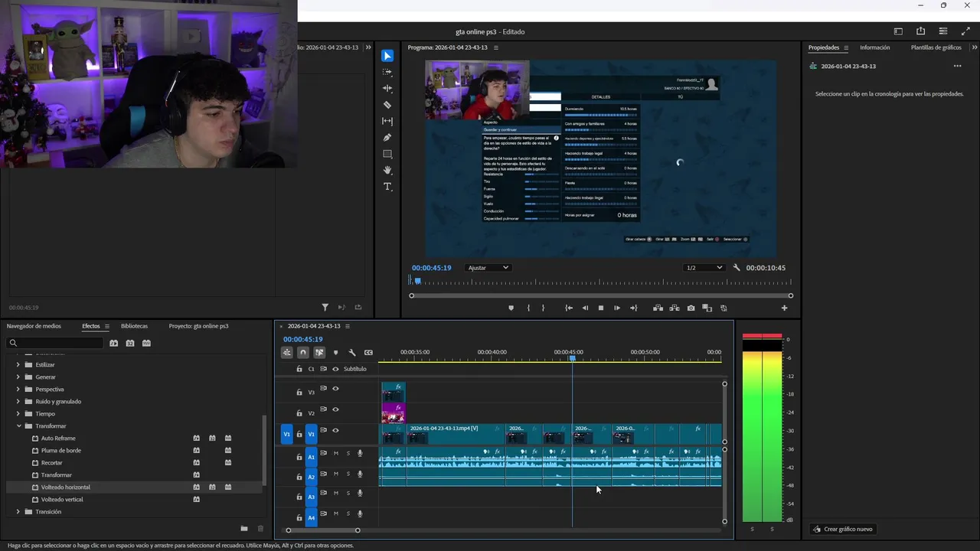The height and width of the screenshot is (551, 980).
Task: Click the Extract button
Action: pyautogui.click(x=675, y=308)
